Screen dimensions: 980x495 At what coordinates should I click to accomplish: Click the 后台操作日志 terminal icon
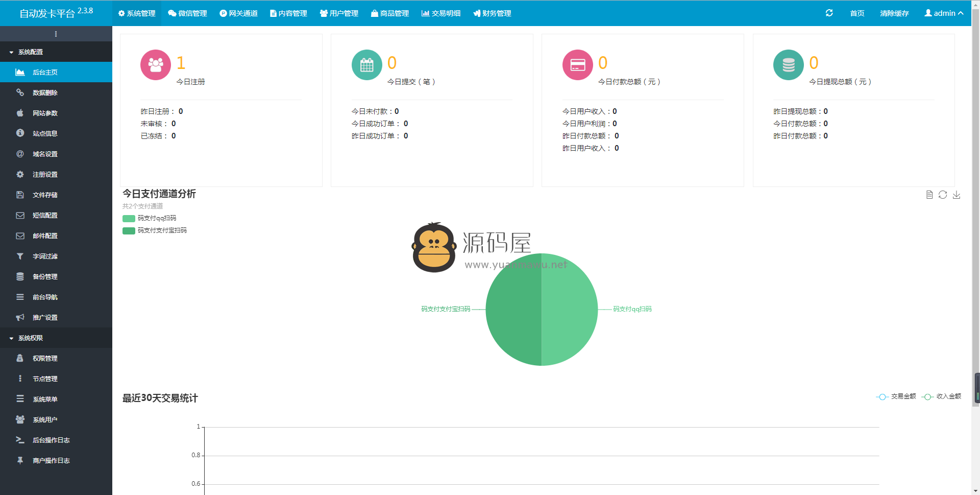click(x=20, y=440)
